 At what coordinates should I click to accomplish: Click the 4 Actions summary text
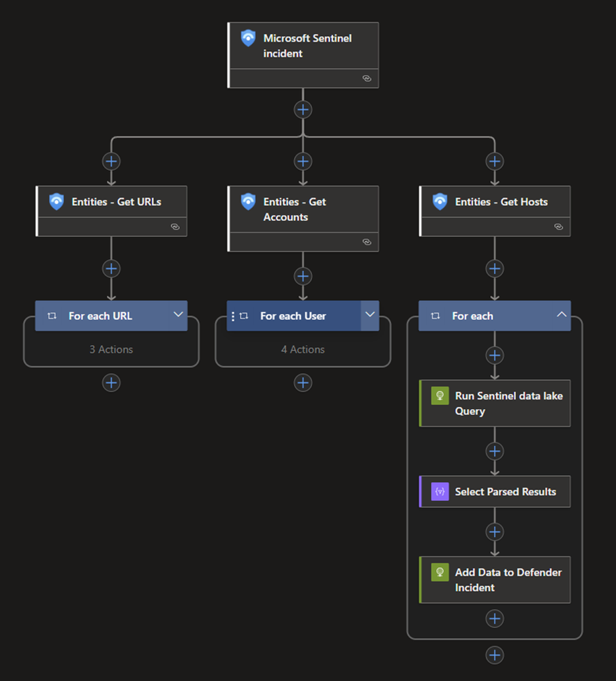tap(303, 349)
